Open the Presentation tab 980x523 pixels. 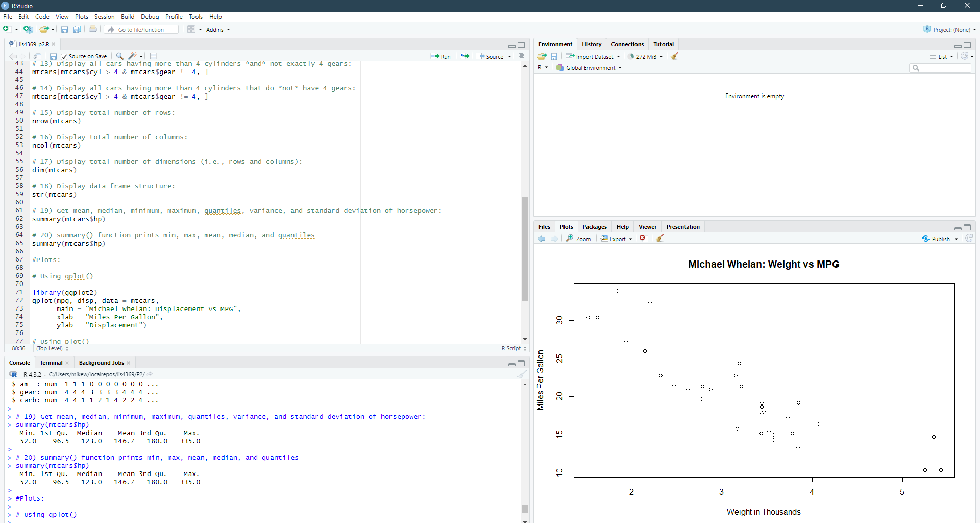(683, 227)
